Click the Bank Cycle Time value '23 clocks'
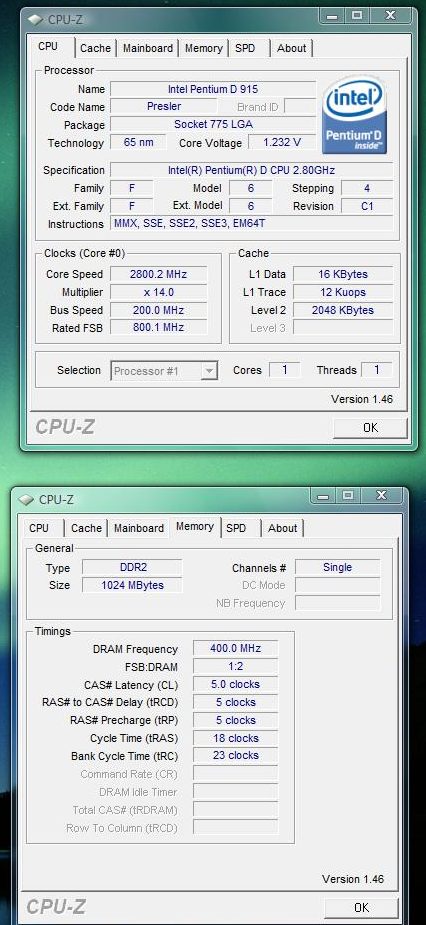Viewport: 426px width, 925px height. tap(235, 756)
